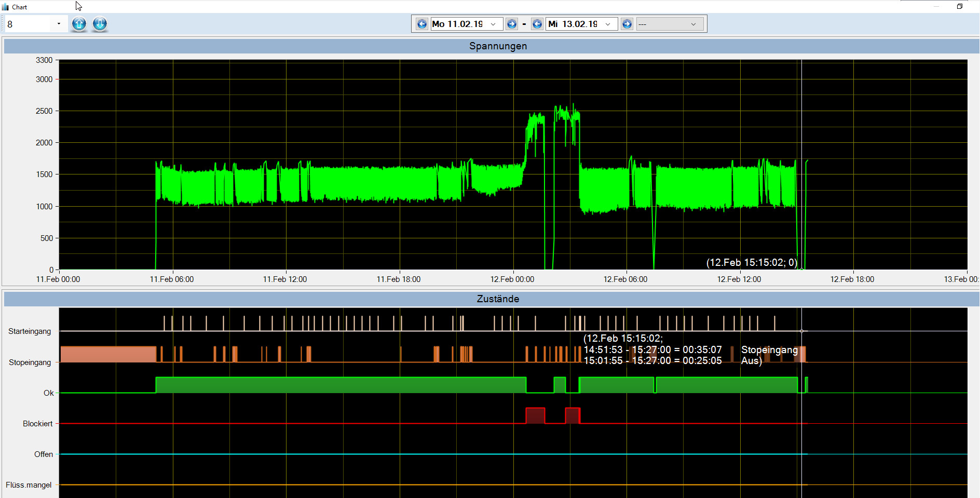Image resolution: width=980 pixels, height=498 pixels.
Task: Click the blue up arrow button
Action: (x=79, y=24)
